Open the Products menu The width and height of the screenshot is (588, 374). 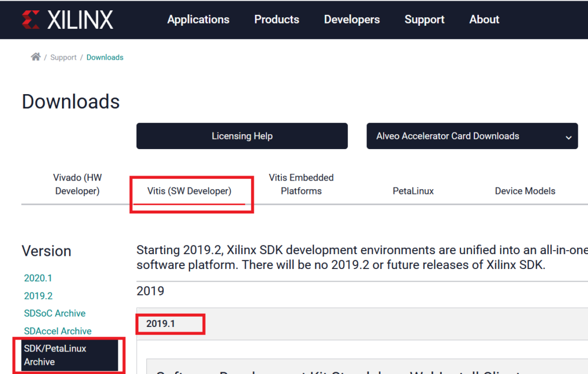click(x=276, y=20)
